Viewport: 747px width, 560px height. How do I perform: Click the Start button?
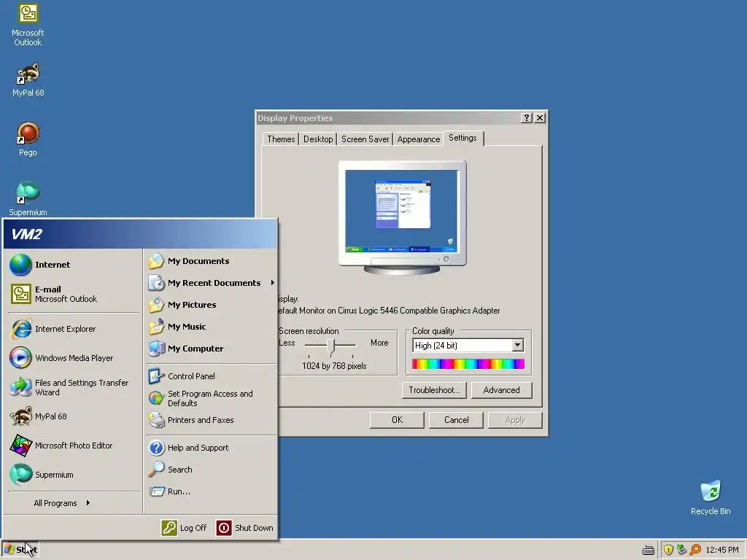20,550
